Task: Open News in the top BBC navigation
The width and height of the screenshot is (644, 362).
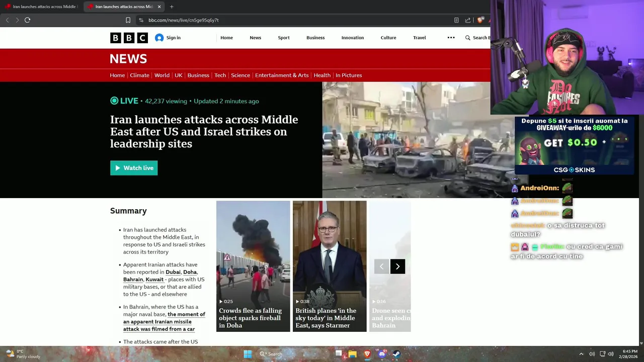Action: (x=256, y=38)
